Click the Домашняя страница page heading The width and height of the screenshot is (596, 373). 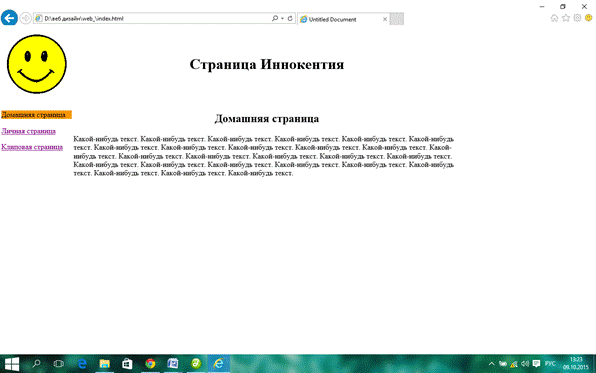pyautogui.click(x=267, y=119)
